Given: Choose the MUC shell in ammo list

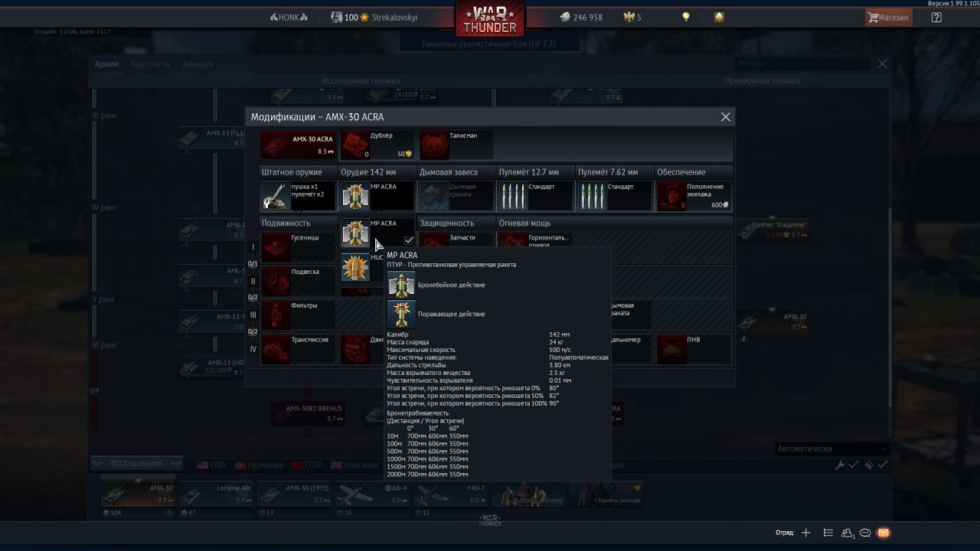Looking at the screenshot, I should click(361, 266).
